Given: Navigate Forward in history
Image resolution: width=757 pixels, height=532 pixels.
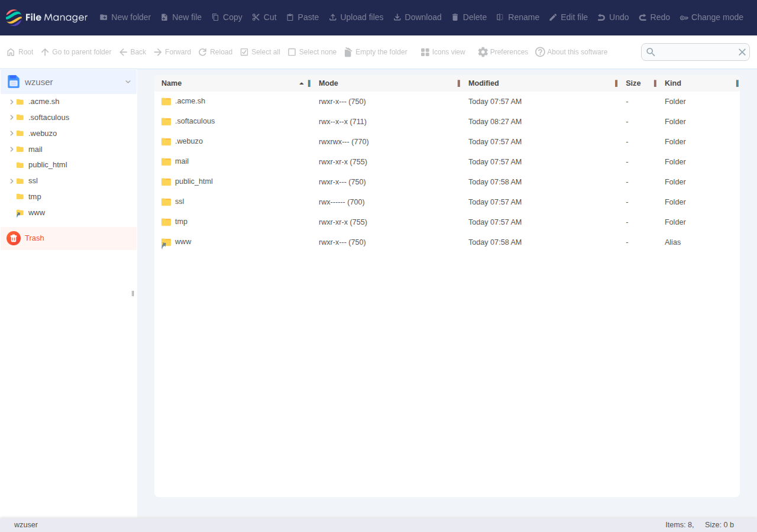Looking at the screenshot, I should (172, 52).
